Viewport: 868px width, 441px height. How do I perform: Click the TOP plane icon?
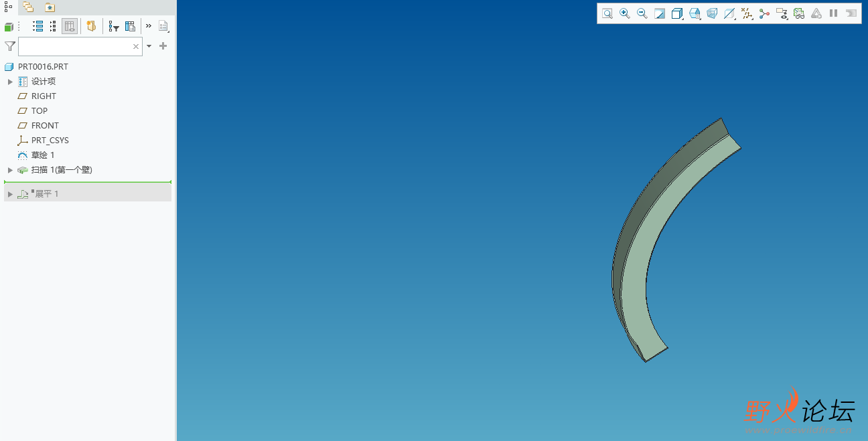click(x=22, y=111)
